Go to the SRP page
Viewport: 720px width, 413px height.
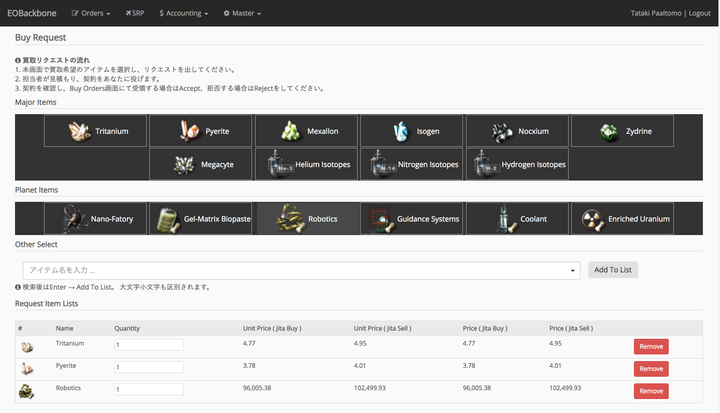135,13
